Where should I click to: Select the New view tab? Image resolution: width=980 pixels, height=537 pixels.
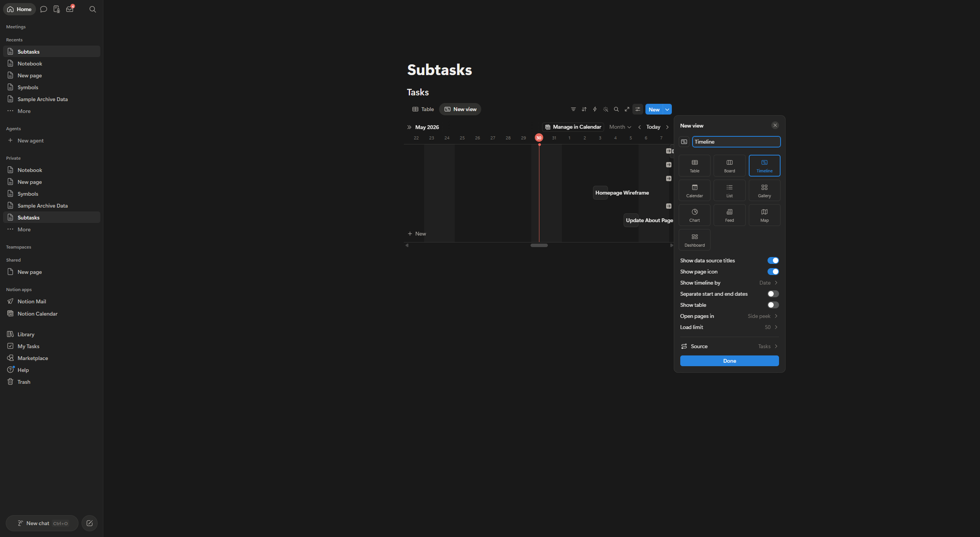click(x=460, y=109)
